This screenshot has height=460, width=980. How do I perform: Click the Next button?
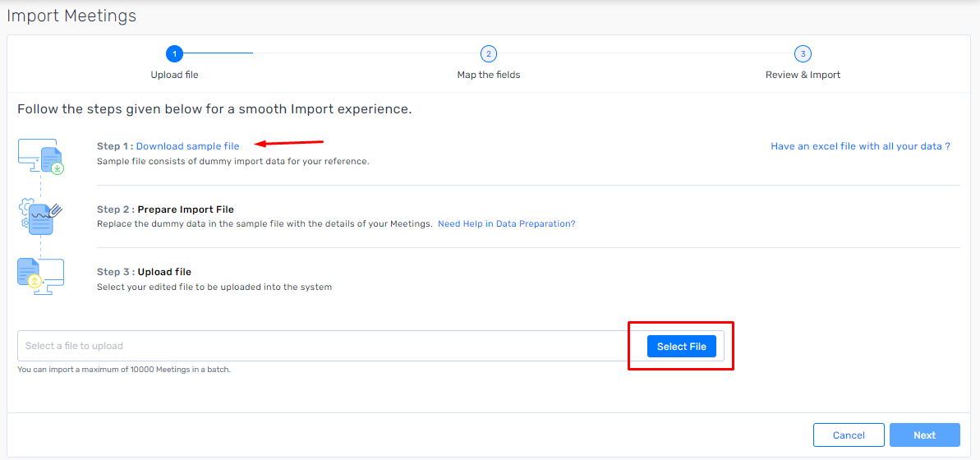click(924, 435)
